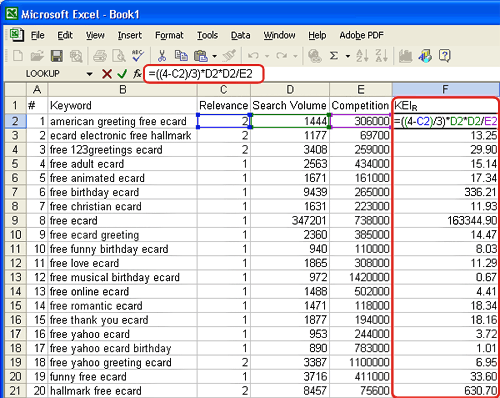Run the ABC Spelling check icon
The image size is (500, 398).
(x=137, y=56)
